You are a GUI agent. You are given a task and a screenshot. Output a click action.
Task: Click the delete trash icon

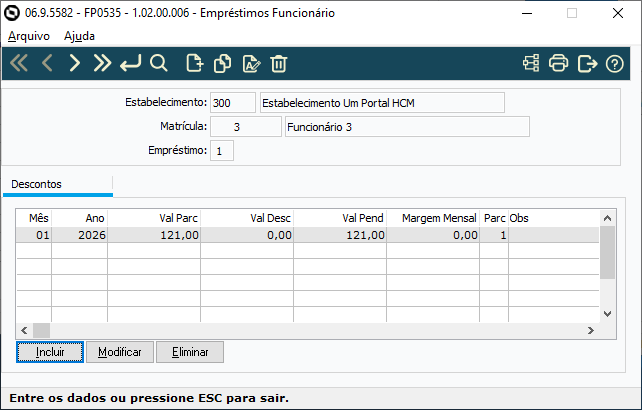[278, 63]
